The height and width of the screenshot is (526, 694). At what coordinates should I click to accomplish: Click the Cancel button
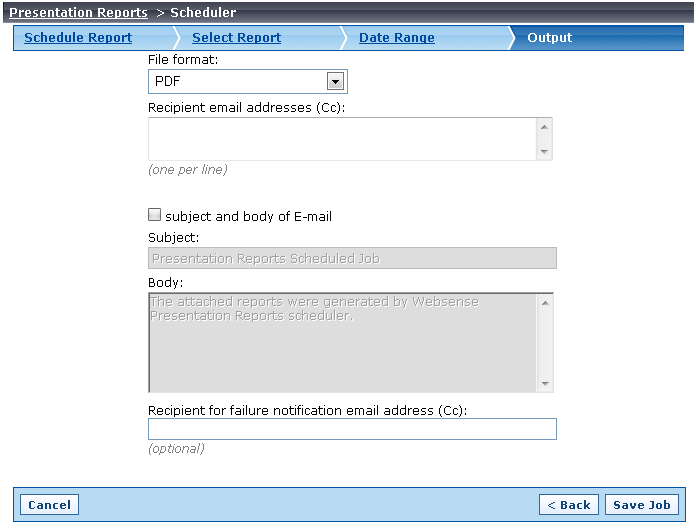(x=50, y=505)
